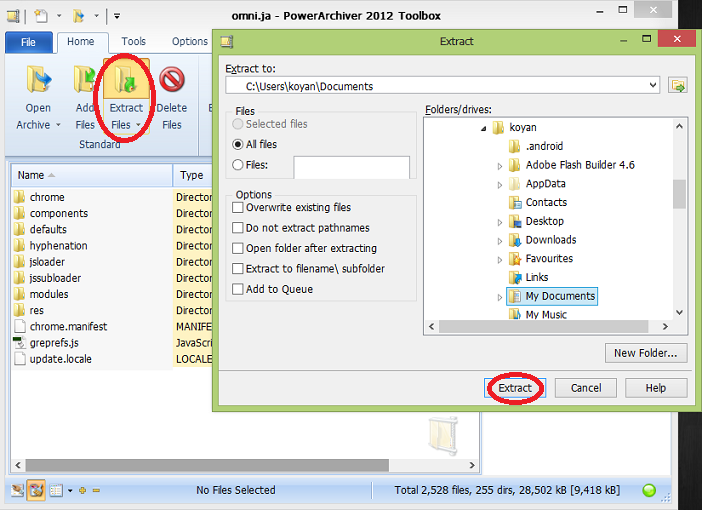This screenshot has width=702, height=510.
Task: Expand the Desktop folder node
Action: click(500, 222)
